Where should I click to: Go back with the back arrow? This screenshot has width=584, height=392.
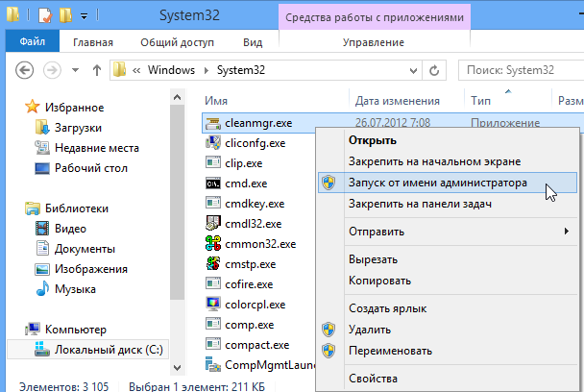[25, 70]
